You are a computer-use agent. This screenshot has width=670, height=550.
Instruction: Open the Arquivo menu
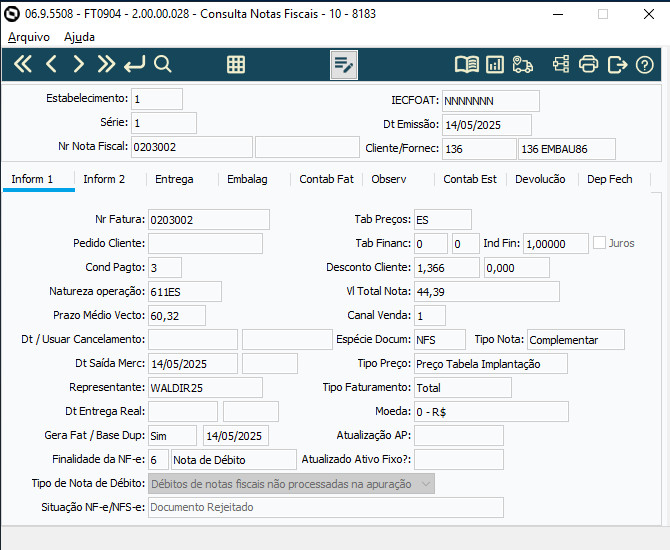click(29, 37)
